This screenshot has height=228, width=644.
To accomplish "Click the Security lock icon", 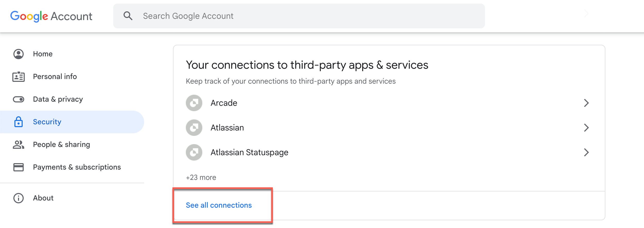I will 19,122.
